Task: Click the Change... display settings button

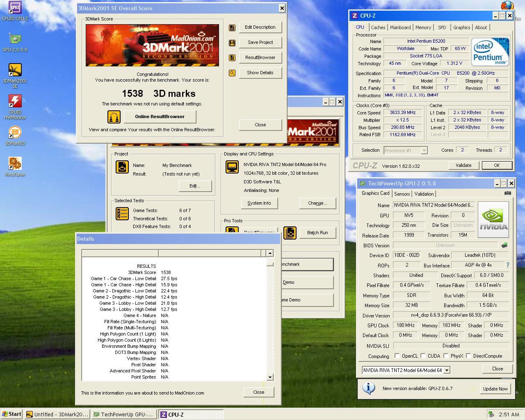Action: click(x=317, y=203)
